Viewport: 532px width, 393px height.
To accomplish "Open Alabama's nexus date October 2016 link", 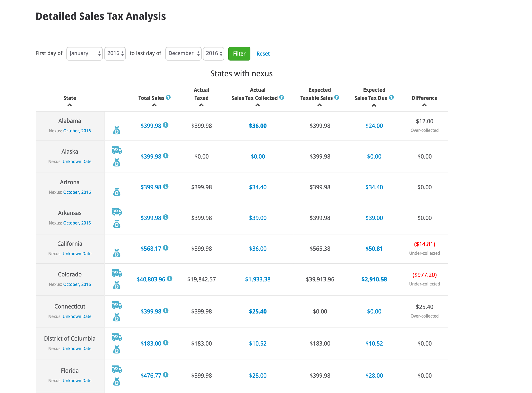I will [77, 131].
